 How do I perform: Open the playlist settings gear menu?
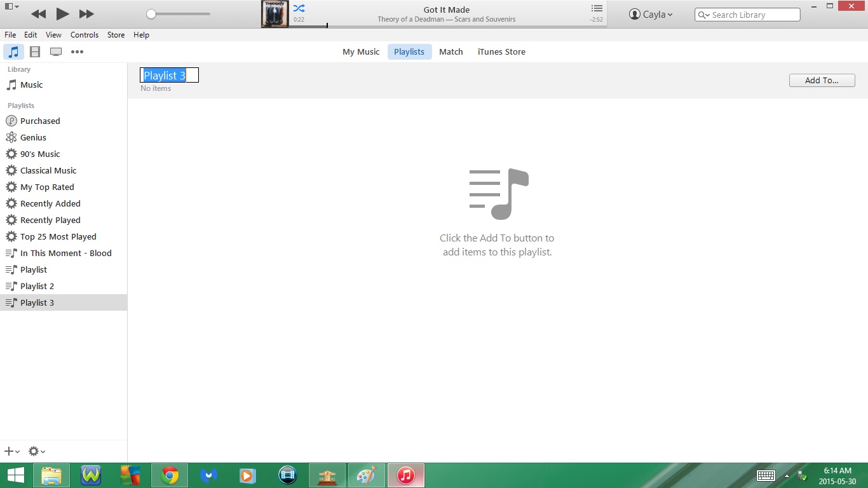pos(36,451)
